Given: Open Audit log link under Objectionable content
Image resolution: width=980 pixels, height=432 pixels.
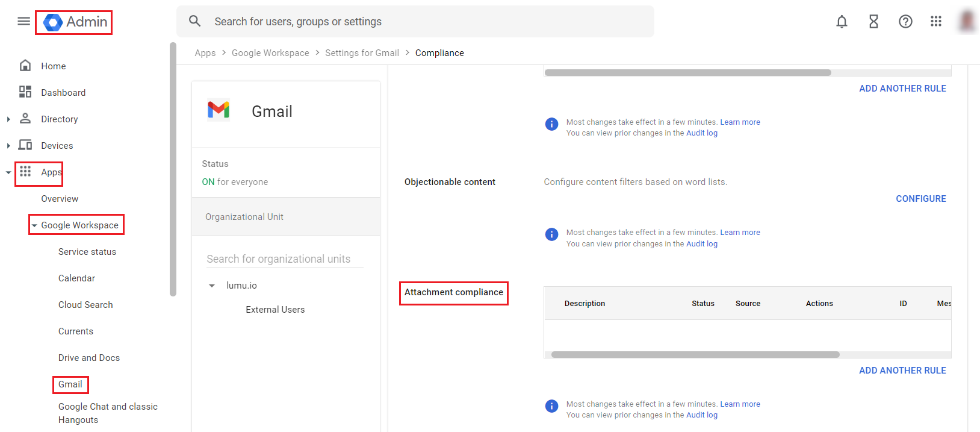Looking at the screenshot, I should click(x=702, y=244).
